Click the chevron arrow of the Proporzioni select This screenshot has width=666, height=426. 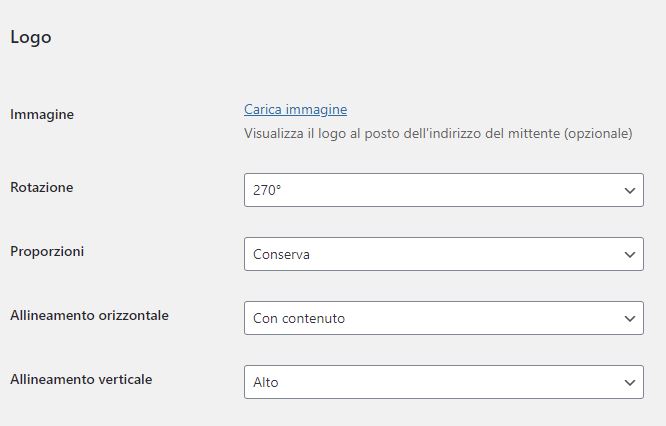[x=630, y=254]
